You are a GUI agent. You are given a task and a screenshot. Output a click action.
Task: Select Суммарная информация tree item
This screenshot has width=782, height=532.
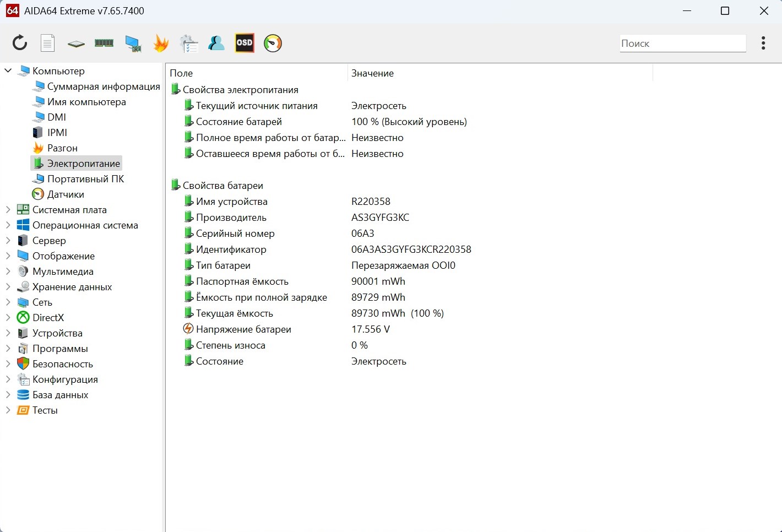click(x=103, y=86)
